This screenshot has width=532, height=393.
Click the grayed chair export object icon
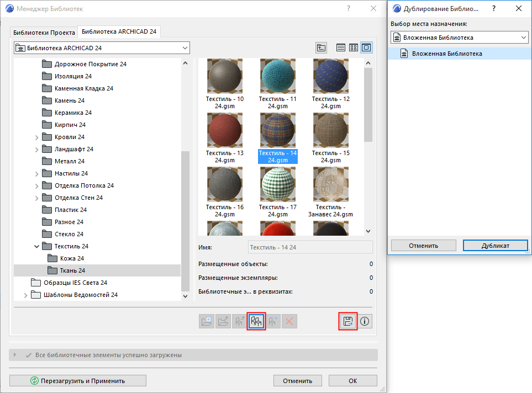[240, 321]
